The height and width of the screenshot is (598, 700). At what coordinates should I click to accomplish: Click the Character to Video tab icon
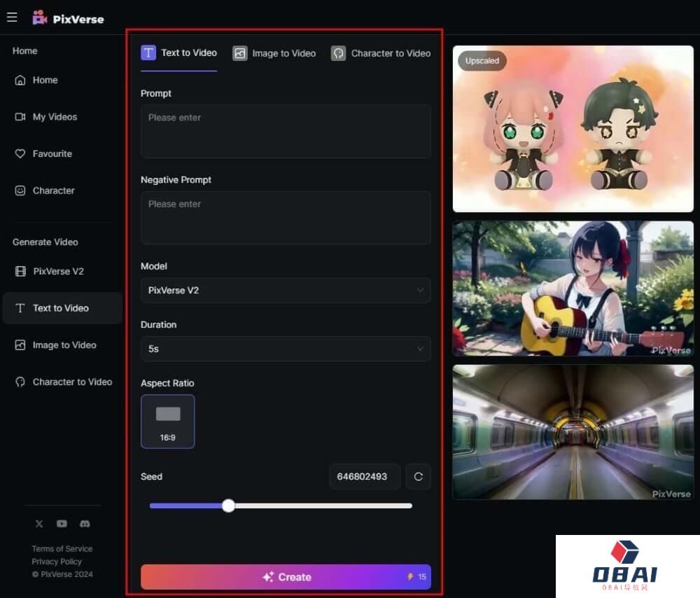tap(338, 54)
